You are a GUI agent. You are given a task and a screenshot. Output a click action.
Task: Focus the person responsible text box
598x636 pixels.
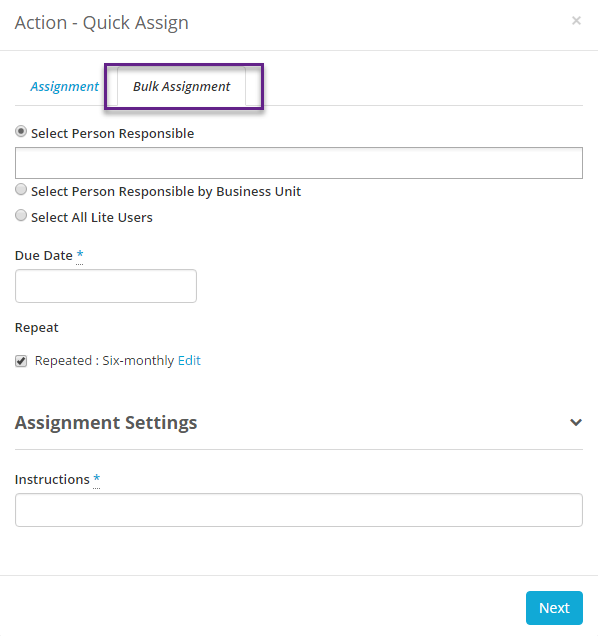tap(299, 163)
